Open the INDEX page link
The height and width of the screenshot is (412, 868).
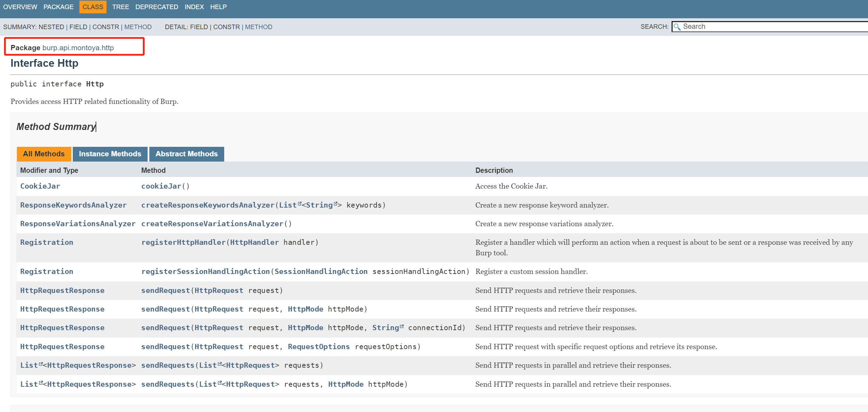[x=194, y=7]
